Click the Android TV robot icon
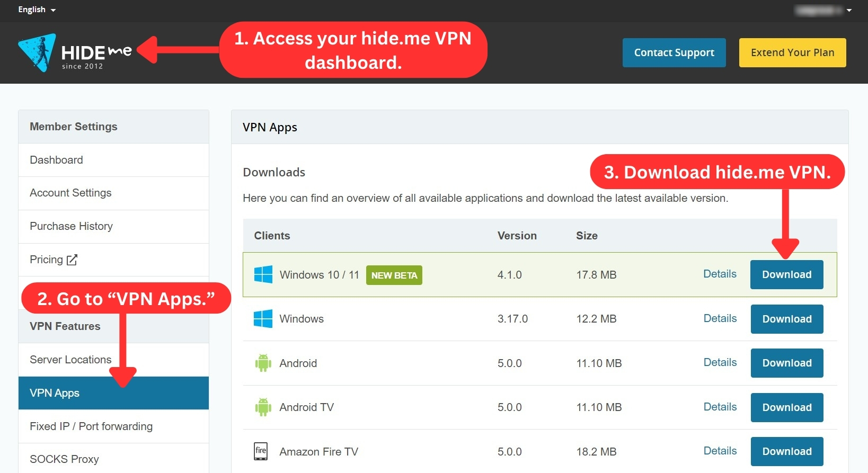Image resolution: width=868 pixels, height=473 pixels. (x=263, y=407)
